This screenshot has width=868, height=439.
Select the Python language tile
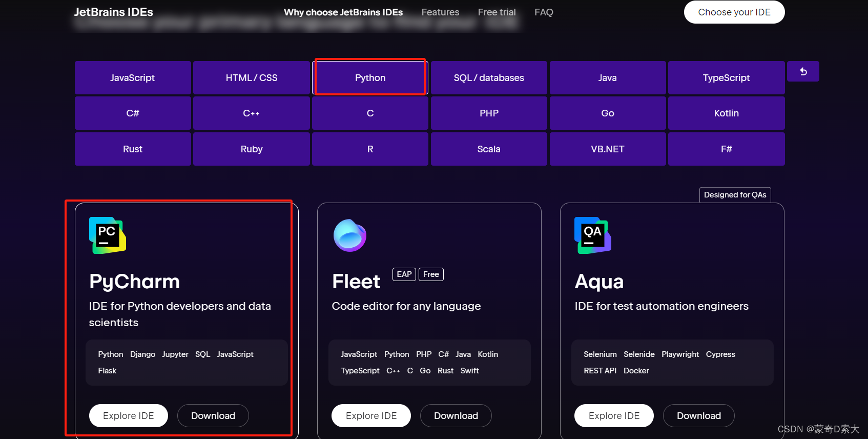[370, 78]
